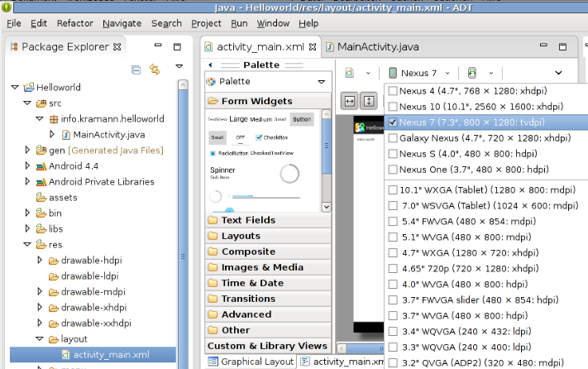
Task: Pick the RadioButton widget in palette
Action: (x=228, y=153)
